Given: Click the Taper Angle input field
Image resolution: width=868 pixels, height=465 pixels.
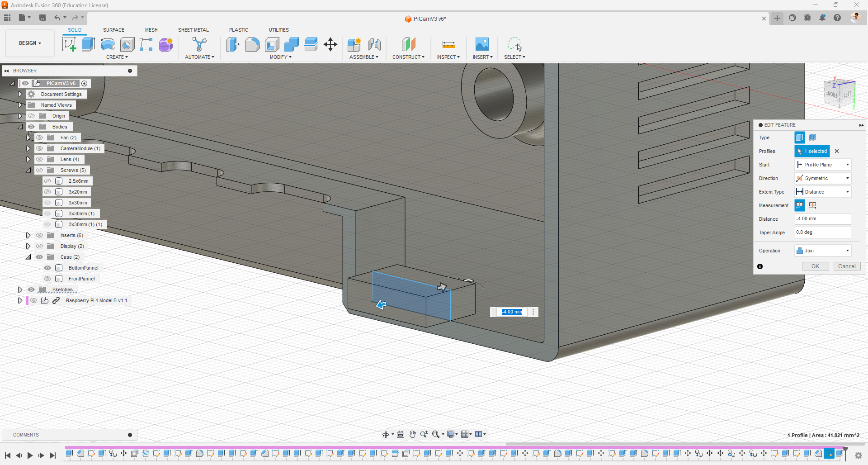Looking at the screenshot, I should (822, 232).
